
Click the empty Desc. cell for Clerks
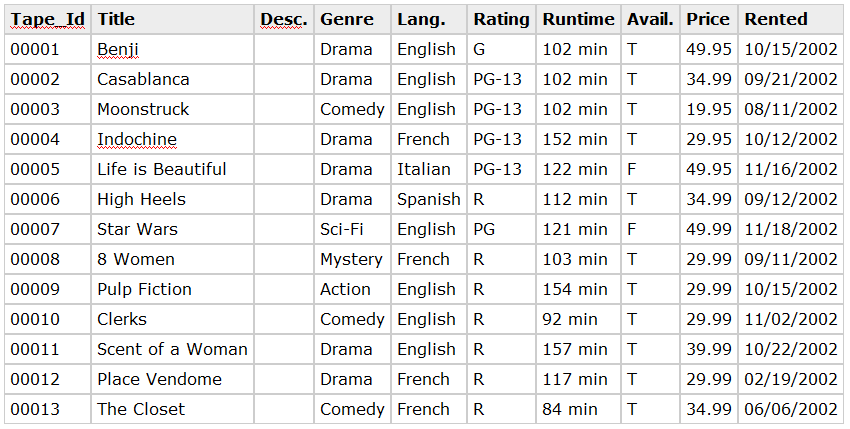(284, 319)
